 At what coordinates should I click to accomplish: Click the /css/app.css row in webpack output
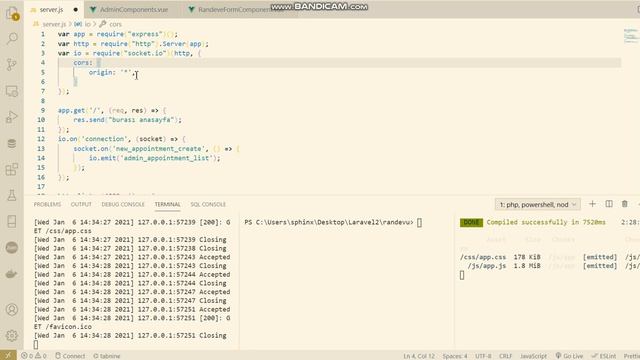(x=550, y=257)
